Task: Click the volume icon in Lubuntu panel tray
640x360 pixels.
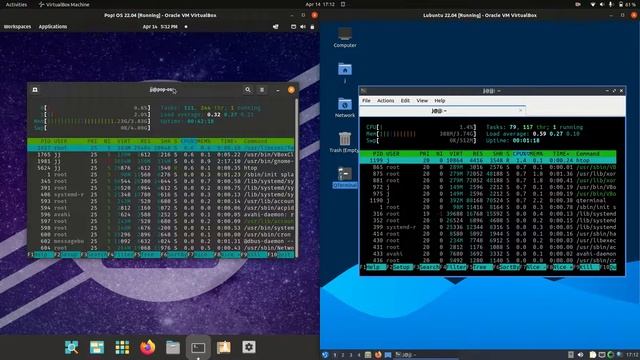Action: click(x=580, y=355)
